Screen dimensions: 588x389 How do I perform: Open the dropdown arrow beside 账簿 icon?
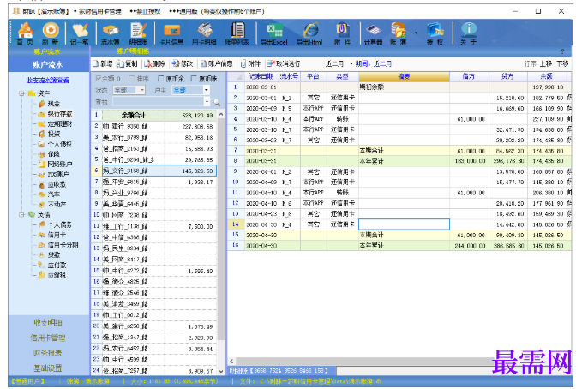[x=416, y=33]
